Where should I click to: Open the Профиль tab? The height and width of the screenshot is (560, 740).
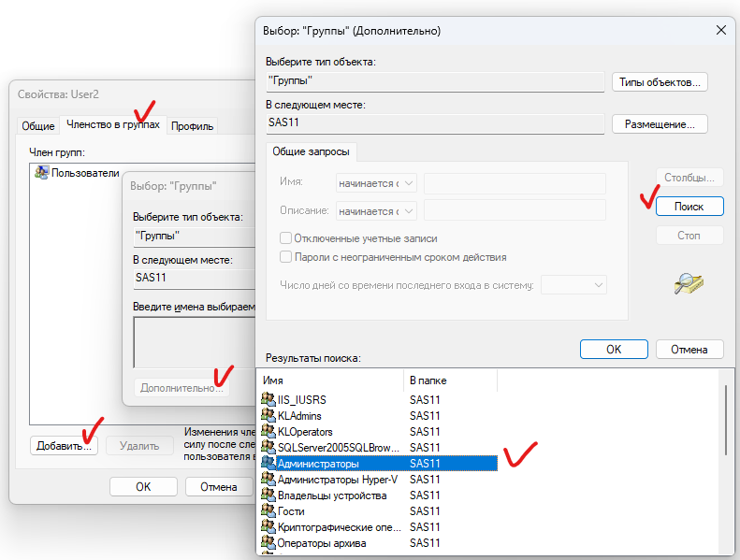(x=192, y=126)
